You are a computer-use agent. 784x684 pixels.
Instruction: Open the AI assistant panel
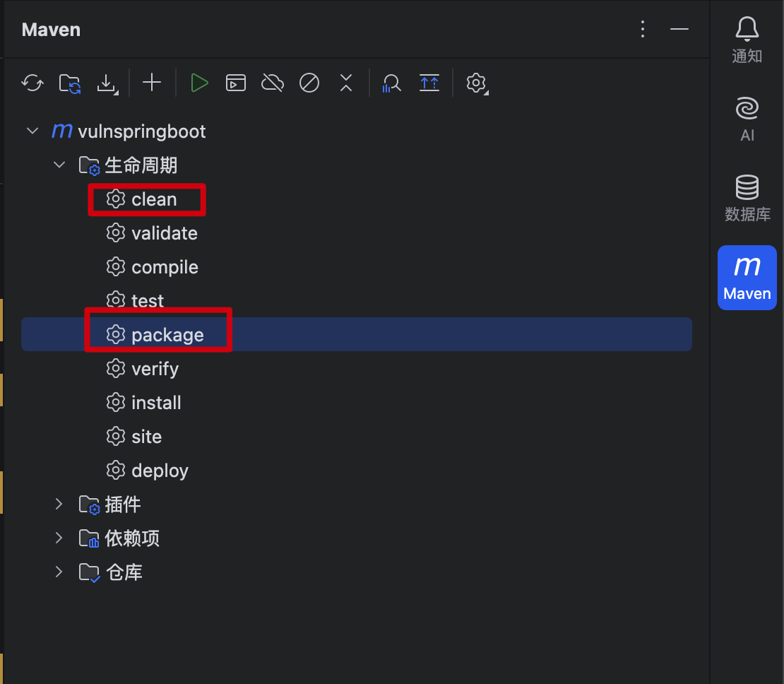747,119
